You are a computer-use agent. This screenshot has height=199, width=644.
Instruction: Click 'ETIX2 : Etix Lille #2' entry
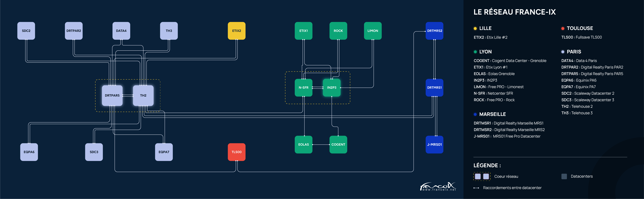click(x=491, y=37)
